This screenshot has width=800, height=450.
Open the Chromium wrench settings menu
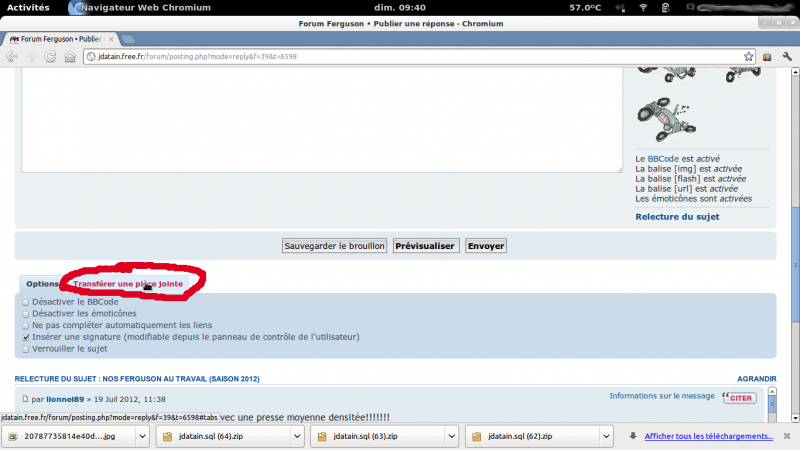click(x=785, y=57)
